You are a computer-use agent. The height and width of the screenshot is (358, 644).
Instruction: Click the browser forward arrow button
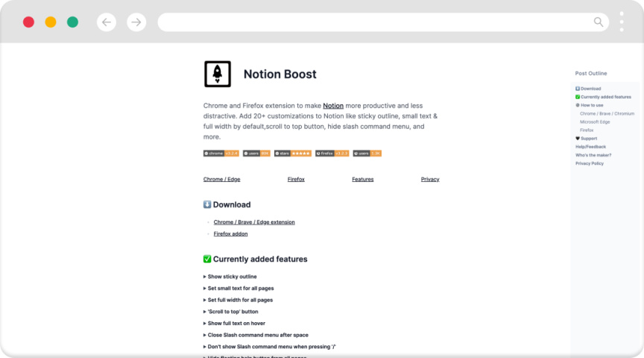[x=136, y=22]
